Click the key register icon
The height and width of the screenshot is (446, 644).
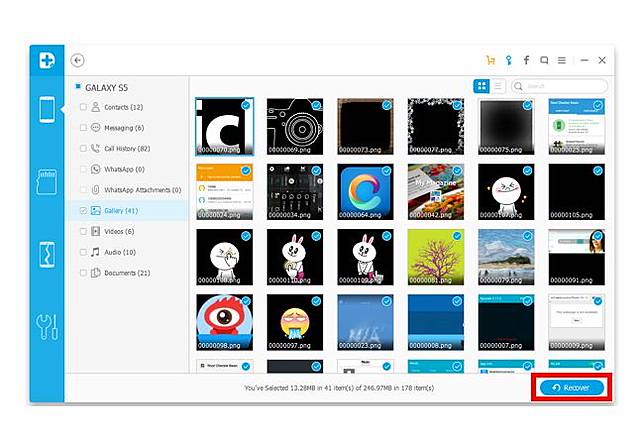(508, 60)
